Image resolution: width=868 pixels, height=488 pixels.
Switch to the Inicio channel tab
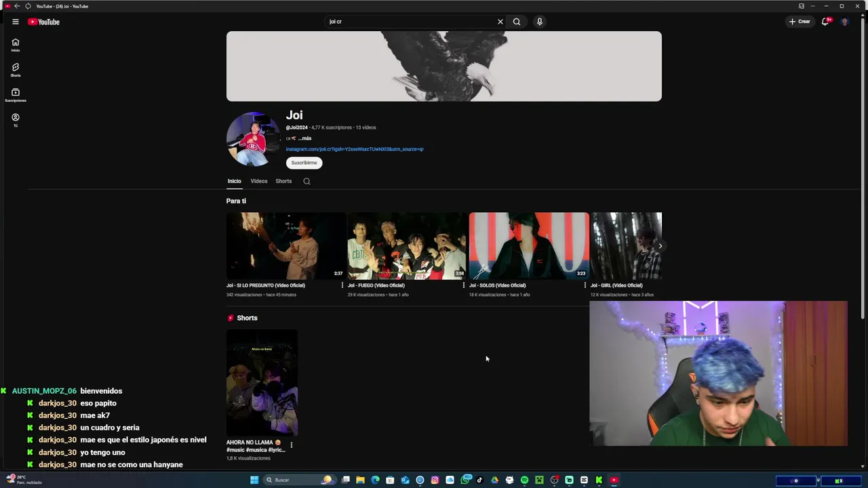[234, 181]
